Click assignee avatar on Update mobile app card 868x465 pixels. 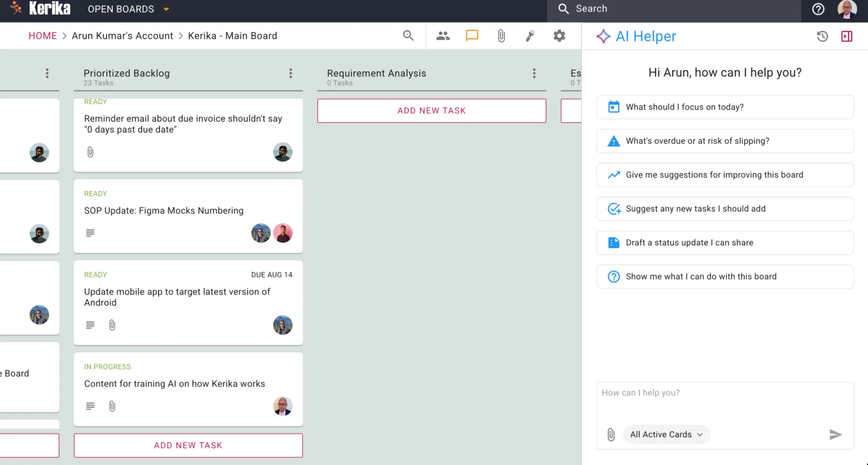[283, 325]
